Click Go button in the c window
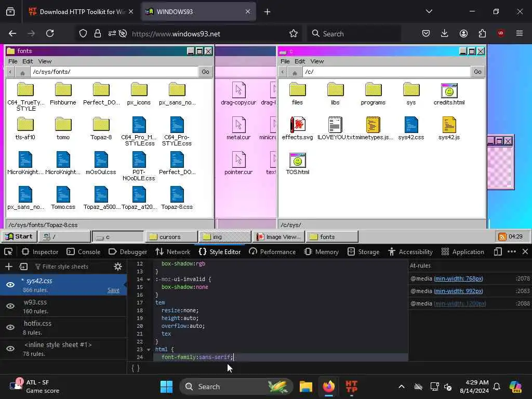Image resolution: width=532 pixels, height=399 pixels. pyautogui.click(x=478, y=72)
